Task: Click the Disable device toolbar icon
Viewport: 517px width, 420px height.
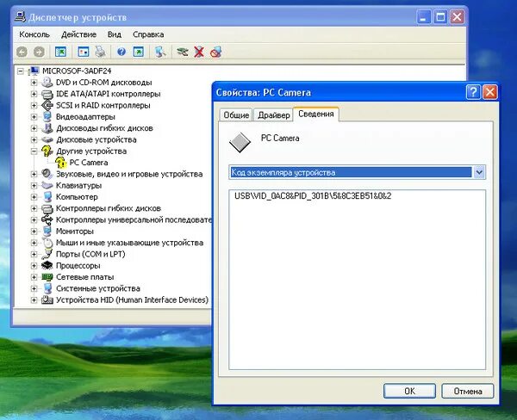Action: pos(216,52)
